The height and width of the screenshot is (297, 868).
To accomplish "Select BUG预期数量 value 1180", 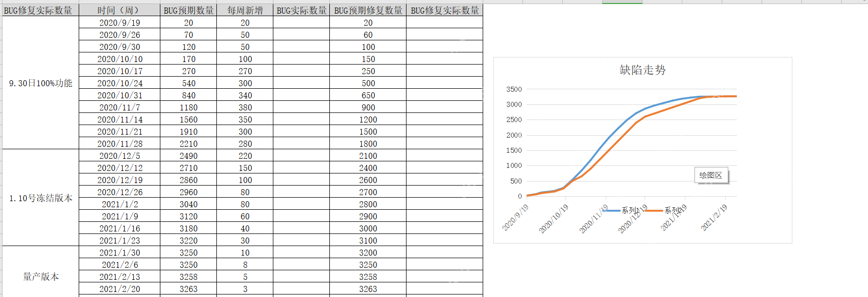I will click(x=189, y=107).
